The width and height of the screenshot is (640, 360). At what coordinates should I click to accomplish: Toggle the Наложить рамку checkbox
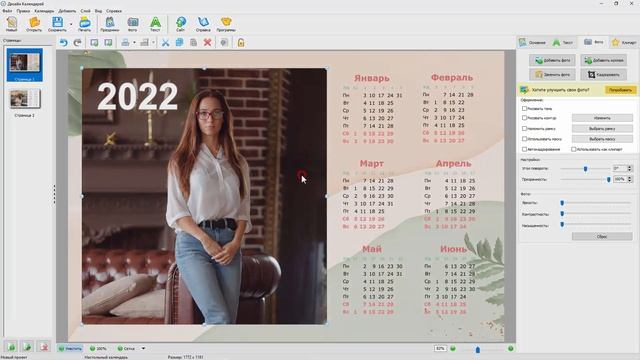tap(524, 129)
